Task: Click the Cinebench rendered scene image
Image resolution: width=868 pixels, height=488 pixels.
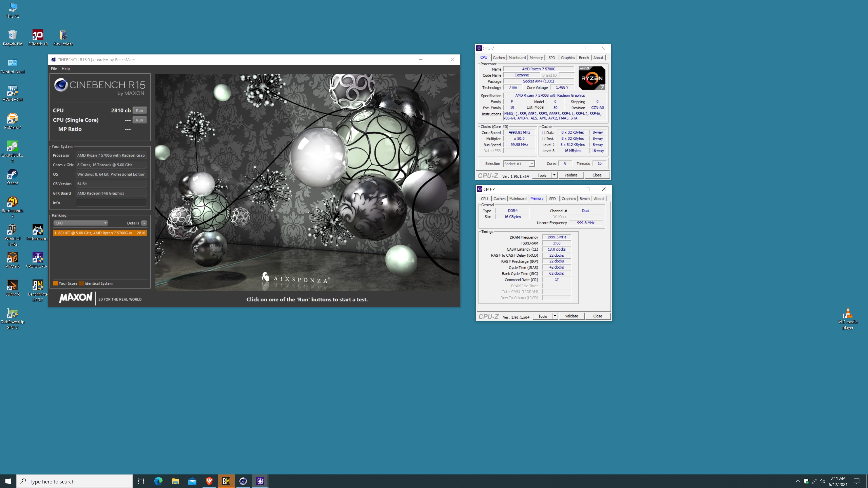Action: 307,182
